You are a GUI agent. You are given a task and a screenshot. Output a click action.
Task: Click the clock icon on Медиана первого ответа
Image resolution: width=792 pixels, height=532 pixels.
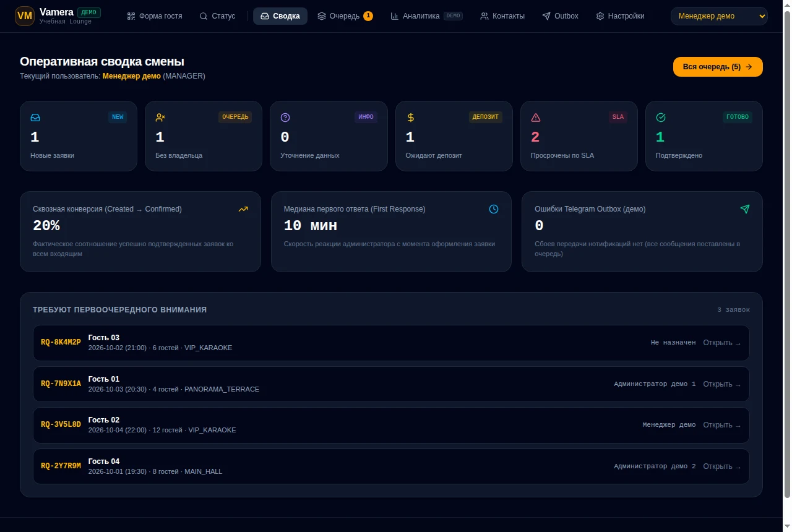[x=494, y=209]
